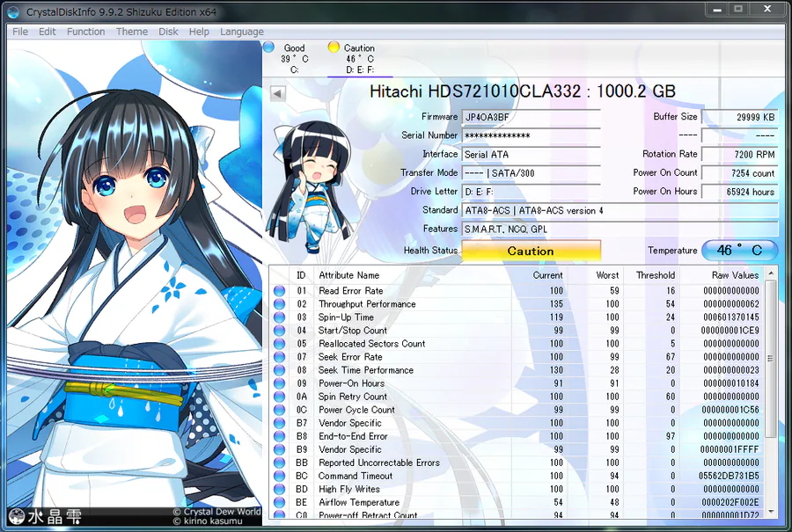Click the Worst column header
The image size is (792, 532).
(607, 275)
